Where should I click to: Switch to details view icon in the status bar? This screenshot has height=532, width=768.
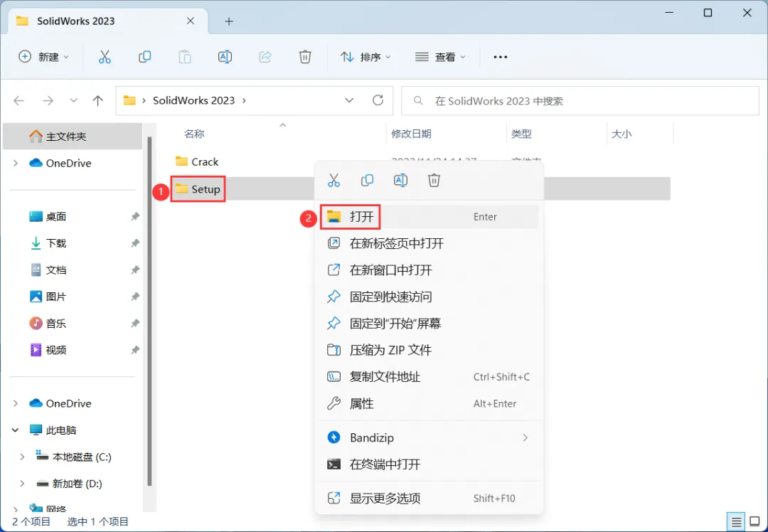click(736, 522)
